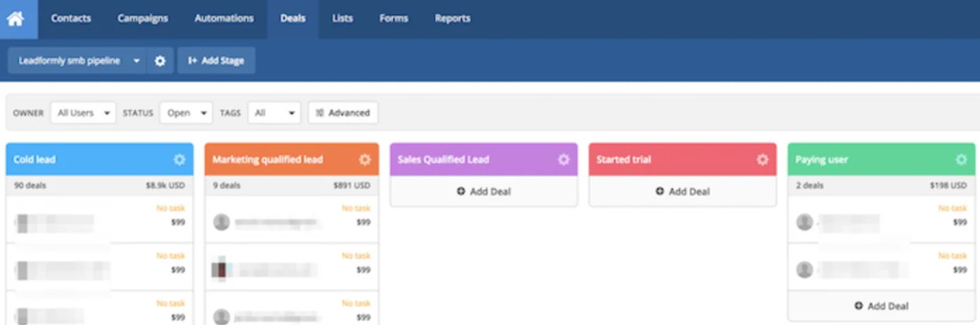Switch to the Contacts tab
Viewport: 980px width, 325px height.
pyautogui.click(x=71, y=19)
